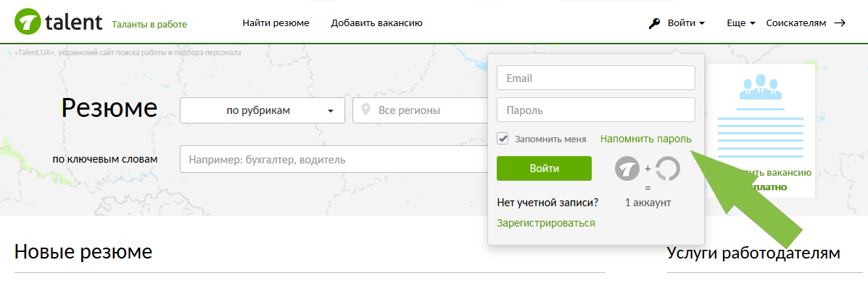Click the Напомнить пароль link
Screen dimensions: 868x289
[646, 139]
